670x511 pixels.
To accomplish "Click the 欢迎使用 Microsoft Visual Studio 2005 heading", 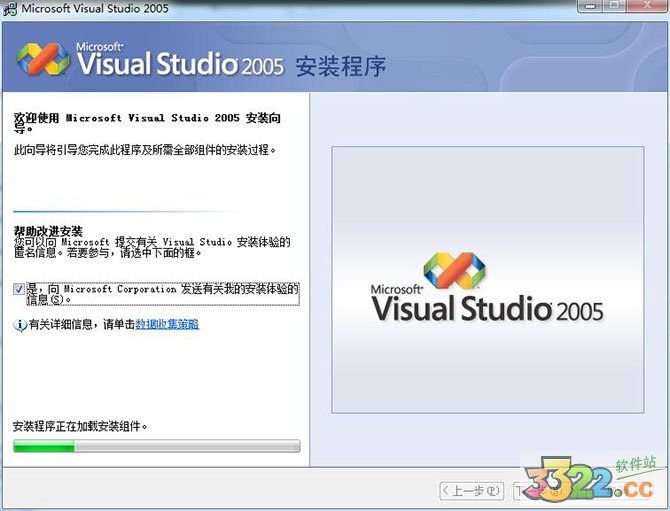I will coord(147,123).
